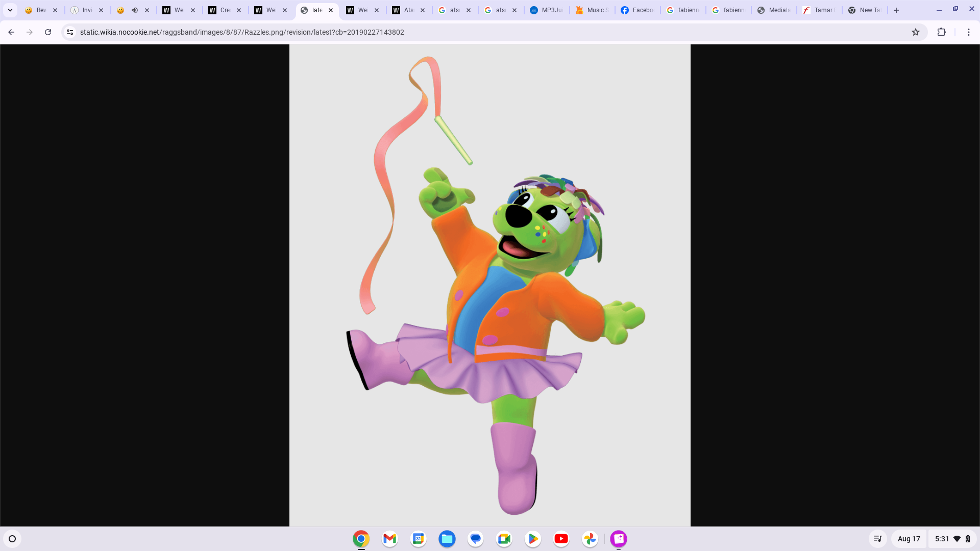Switch to the Mediala tab

pos(774,10)
